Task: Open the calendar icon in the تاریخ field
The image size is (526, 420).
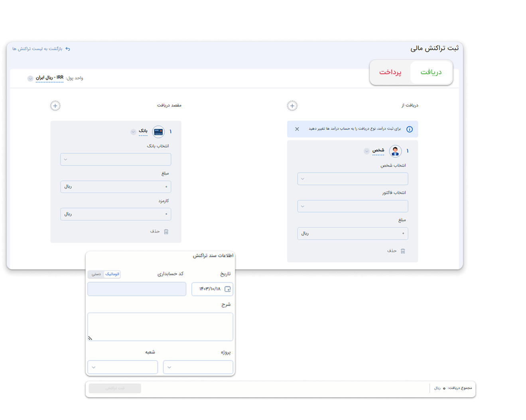Action: 228,289
